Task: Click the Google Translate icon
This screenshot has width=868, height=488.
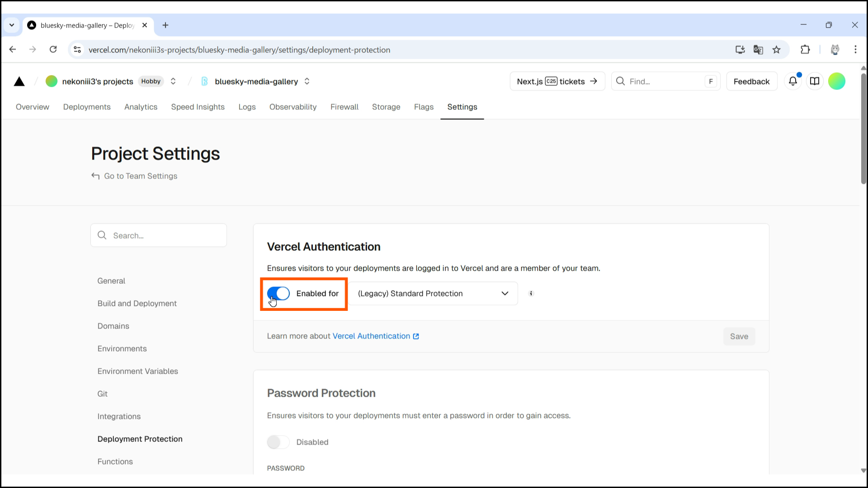Action: [x=758, y=50]
